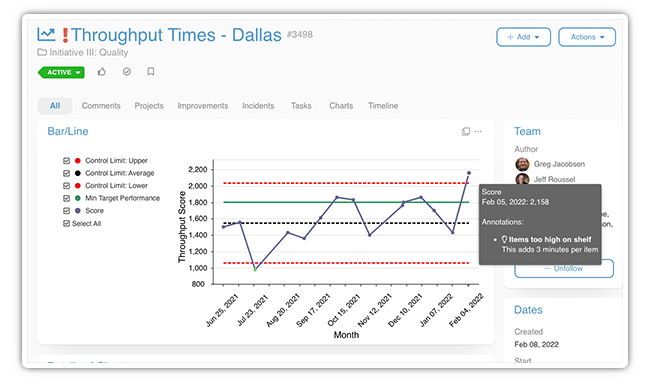This screenshot has height=389, width=650.
Task: Switch to the Comments tab
Action: pyautogui.click(x=101, y=106)
